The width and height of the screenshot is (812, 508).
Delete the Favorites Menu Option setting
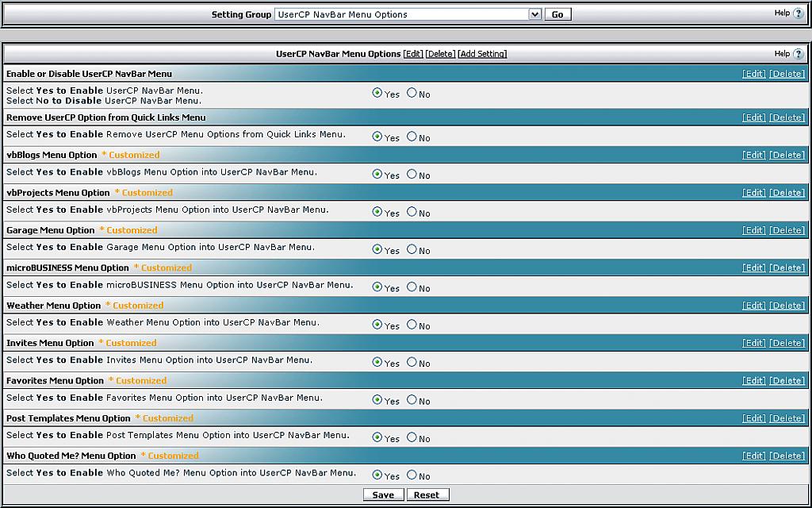coord(787,381)
